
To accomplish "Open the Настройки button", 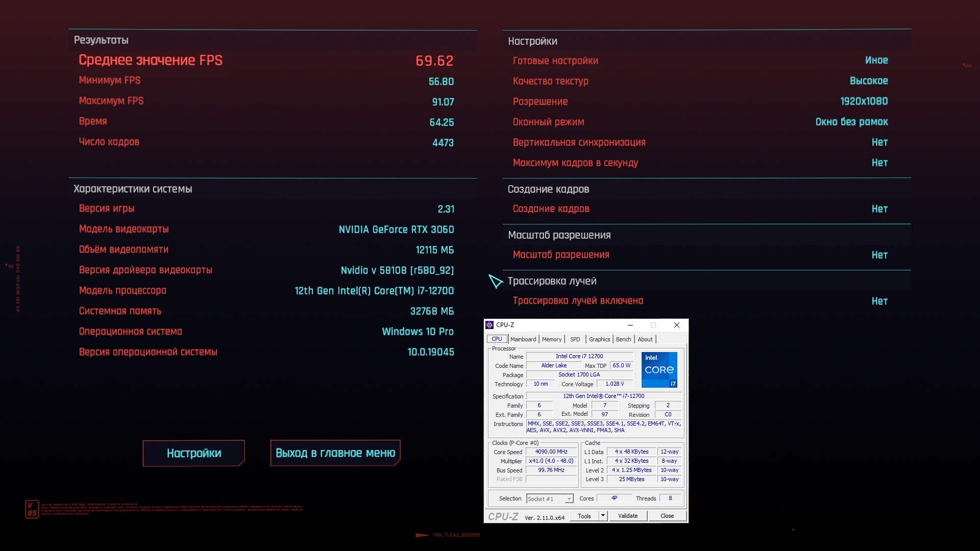I will click(x=194, y=453).
